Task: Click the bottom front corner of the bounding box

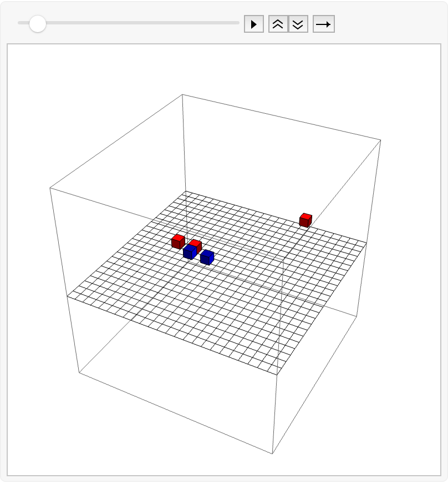Action: coord(272,454)
